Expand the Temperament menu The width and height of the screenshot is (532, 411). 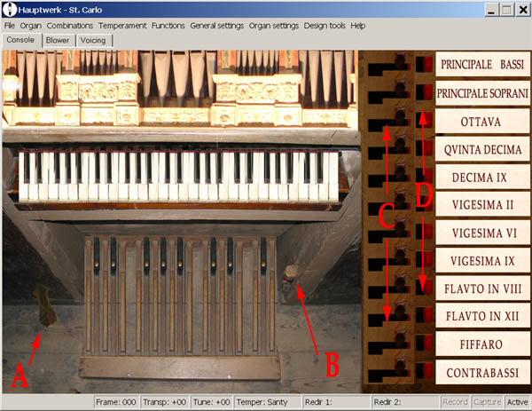click(121, 26)
